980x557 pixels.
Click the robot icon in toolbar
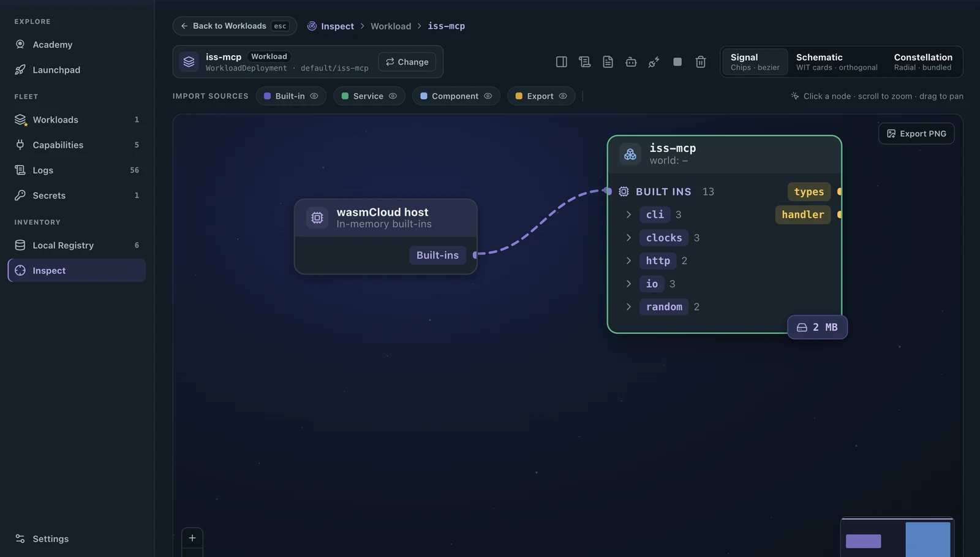click(631, 62)
